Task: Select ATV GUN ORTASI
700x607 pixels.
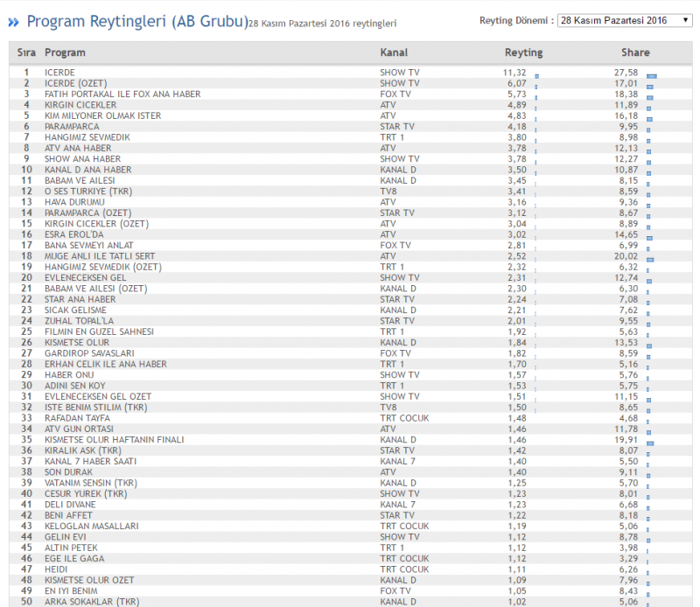Action: coord(79,429)
